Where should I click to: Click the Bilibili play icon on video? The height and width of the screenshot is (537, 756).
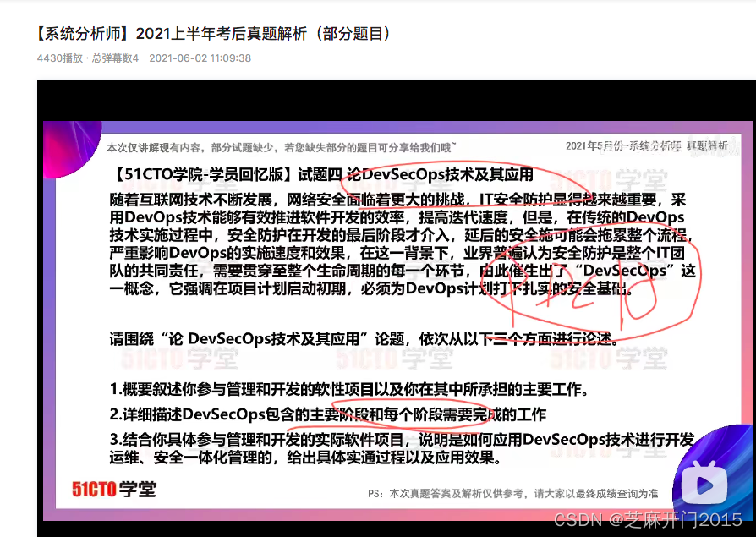[705, 484]
